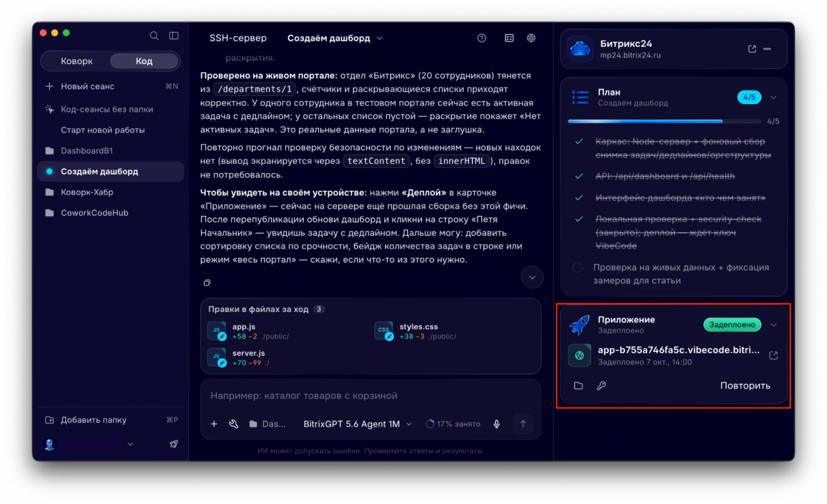Open app-b755a746fa5c.vibecode link
This screenshot has width=827, height=504.
(x=678, y=350)
